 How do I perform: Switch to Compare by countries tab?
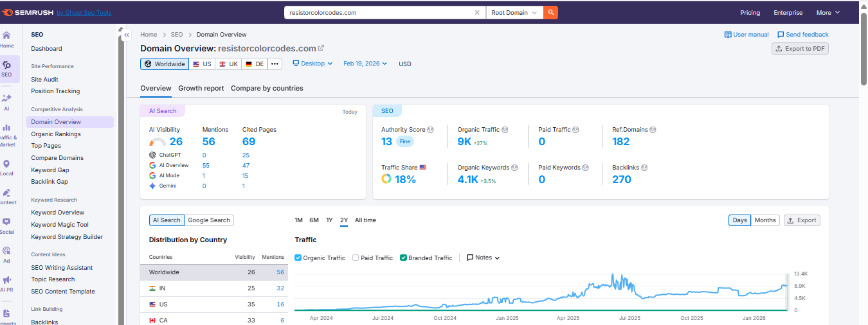[267, 88]
